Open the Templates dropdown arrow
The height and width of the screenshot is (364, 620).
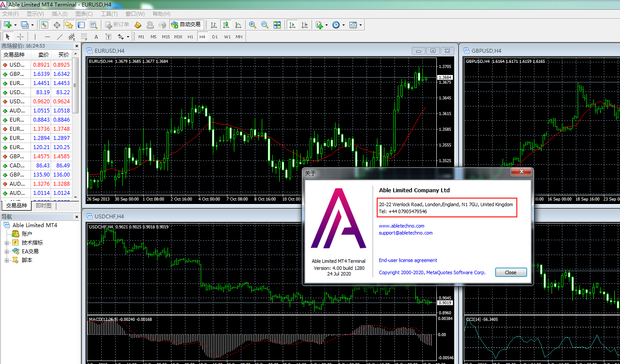[361, 25]
